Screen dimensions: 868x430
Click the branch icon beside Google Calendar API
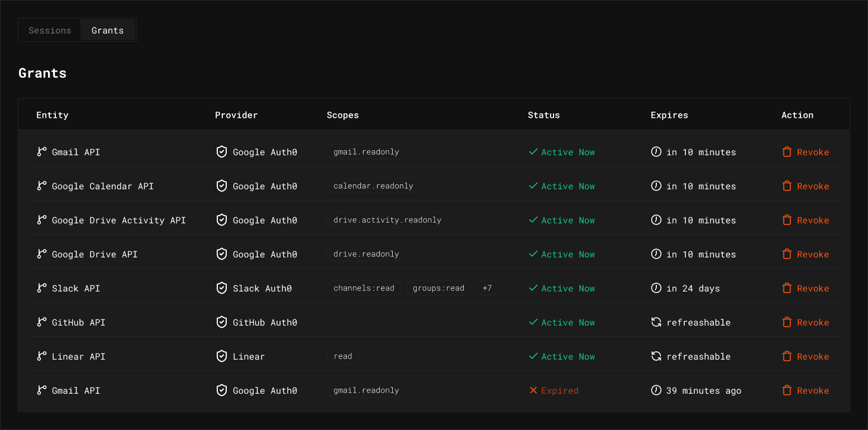(x=42, y=186)
